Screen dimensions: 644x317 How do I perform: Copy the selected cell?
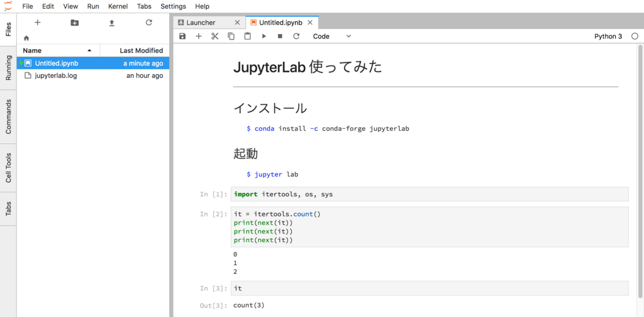pyautogui.click(x=231, y=36)
